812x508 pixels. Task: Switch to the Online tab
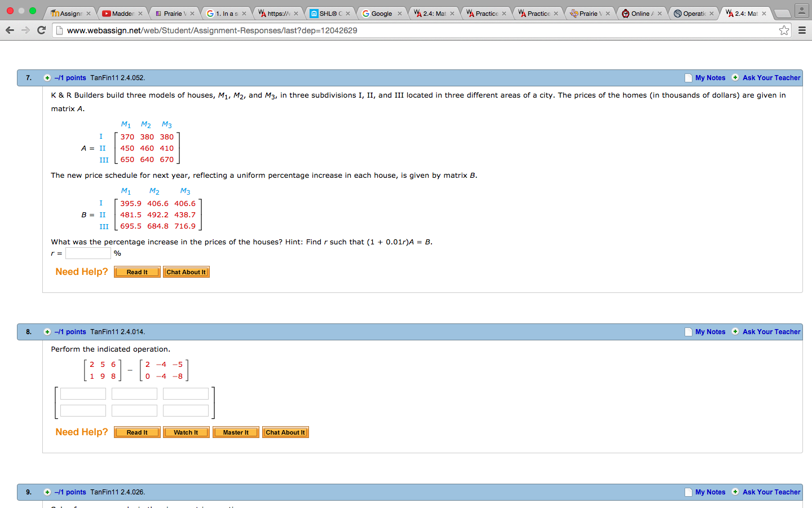click(x=641, y=14)
